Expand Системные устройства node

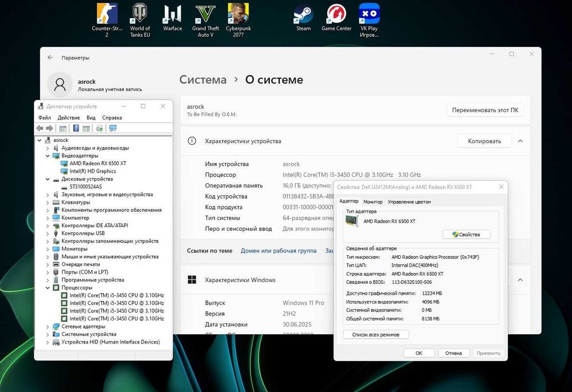(x=47, y=334)
